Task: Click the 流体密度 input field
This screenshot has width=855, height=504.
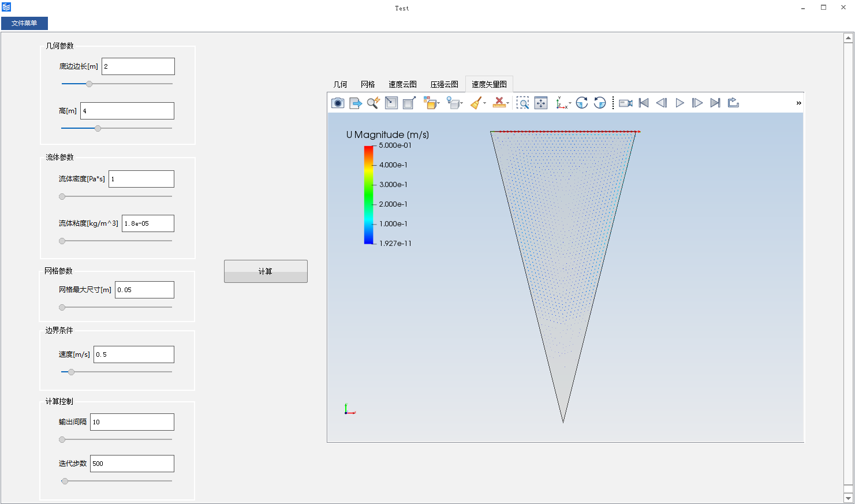Action: [x=141, y=179]
